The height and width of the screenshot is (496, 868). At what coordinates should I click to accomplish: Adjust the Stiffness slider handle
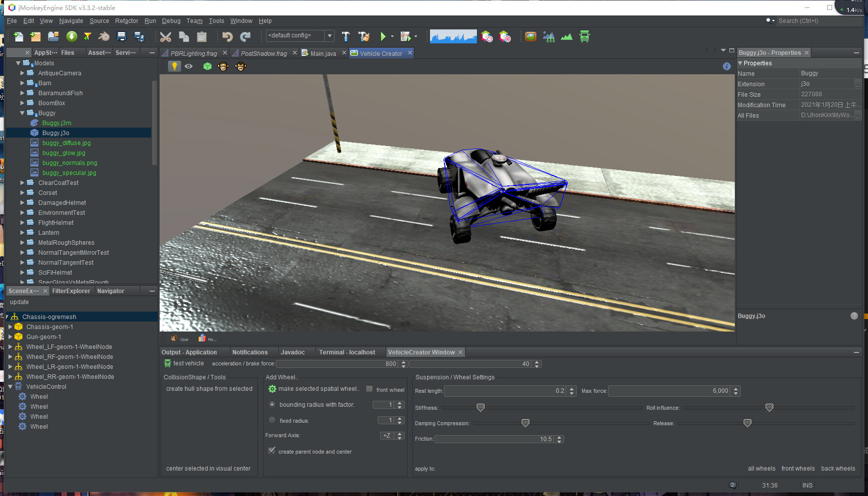(480, 408)
